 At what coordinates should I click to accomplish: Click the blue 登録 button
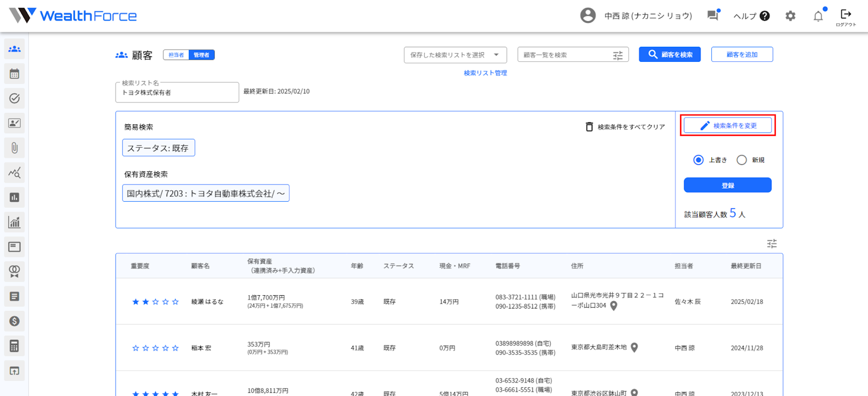pos(727,185)
